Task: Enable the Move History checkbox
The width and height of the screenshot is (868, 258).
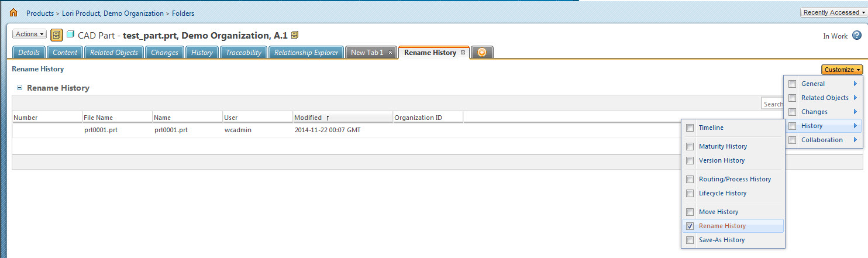Action: point(690,212)
